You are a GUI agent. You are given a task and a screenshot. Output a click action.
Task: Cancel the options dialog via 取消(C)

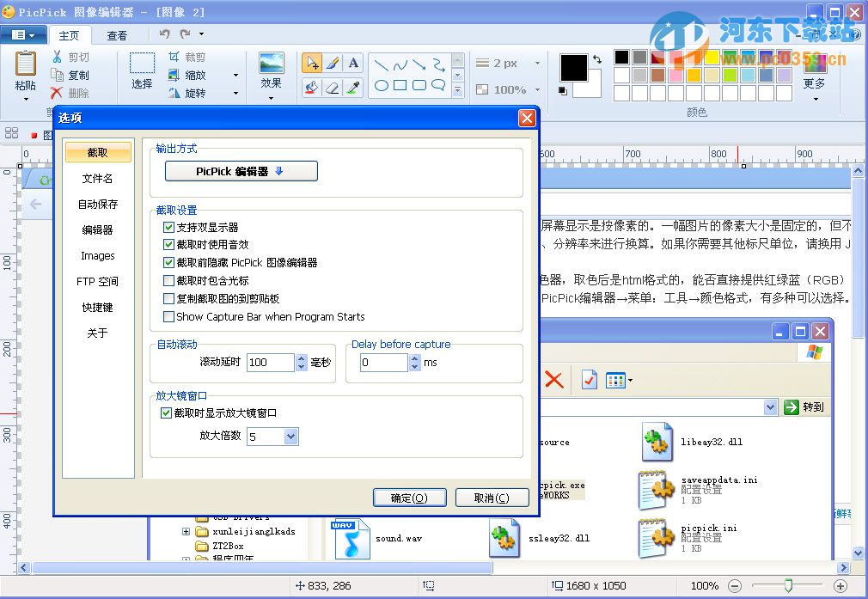click(x=492, y=497)
